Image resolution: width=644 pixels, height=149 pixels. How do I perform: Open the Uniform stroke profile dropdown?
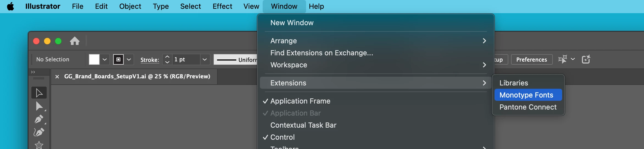[235, 59]
